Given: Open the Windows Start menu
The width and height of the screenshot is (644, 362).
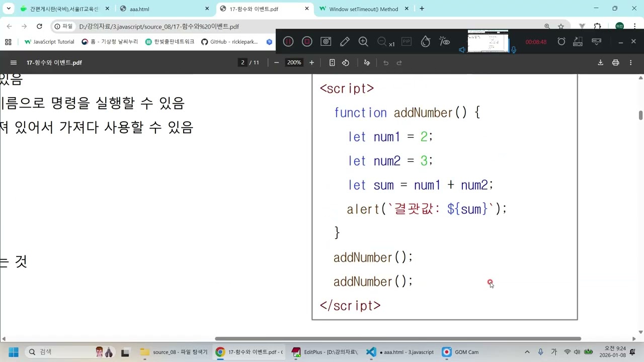Looking at the screenshot, I should click(13, 352).
